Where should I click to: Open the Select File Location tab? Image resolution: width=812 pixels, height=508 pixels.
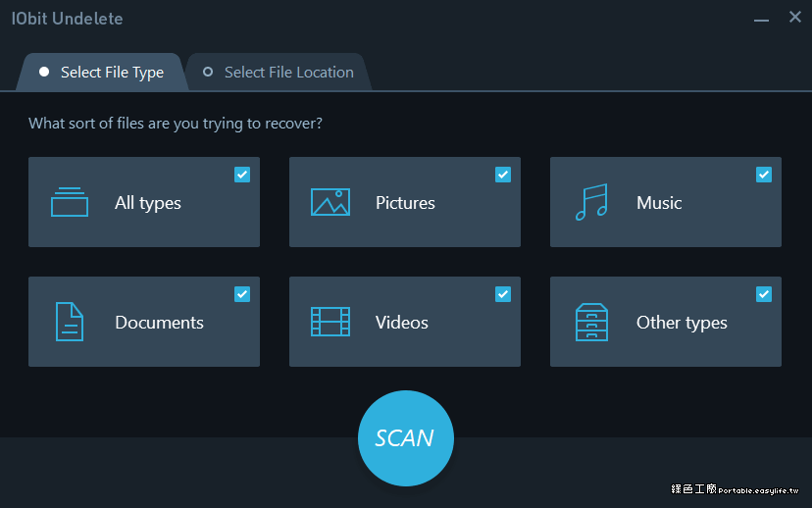(279, 72)
